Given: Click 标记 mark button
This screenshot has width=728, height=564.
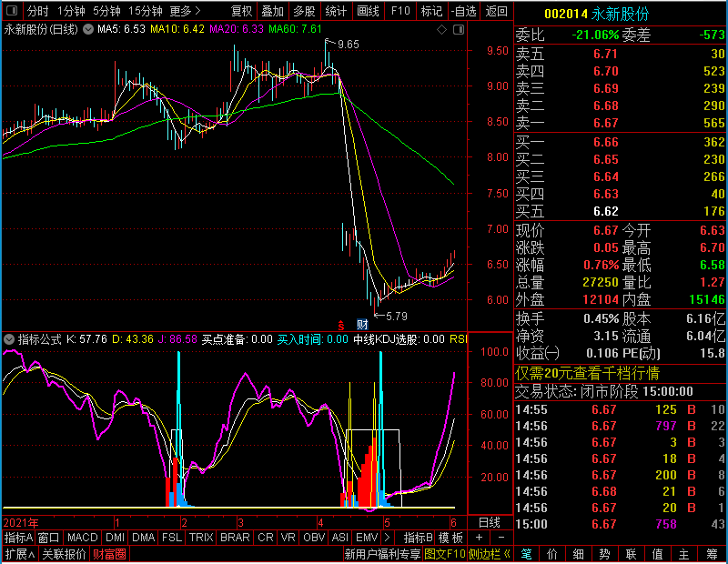Looking at the screenshot, I should (431, 11).
